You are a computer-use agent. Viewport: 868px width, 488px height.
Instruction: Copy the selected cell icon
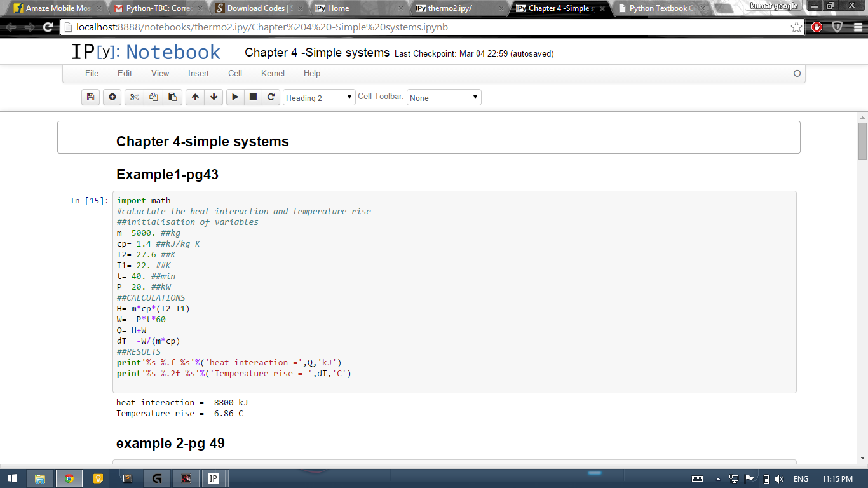tap(153, 97)
